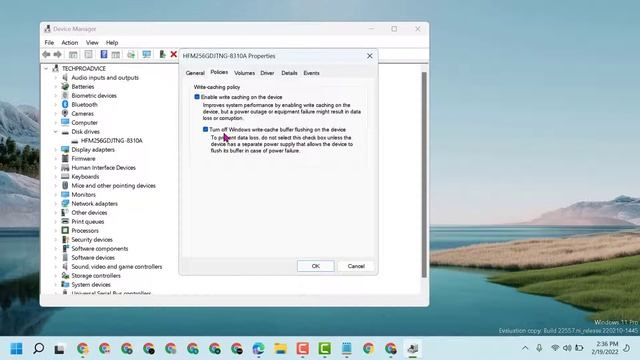
Task: Open the Driver tab
Action: tap(267, 73)
